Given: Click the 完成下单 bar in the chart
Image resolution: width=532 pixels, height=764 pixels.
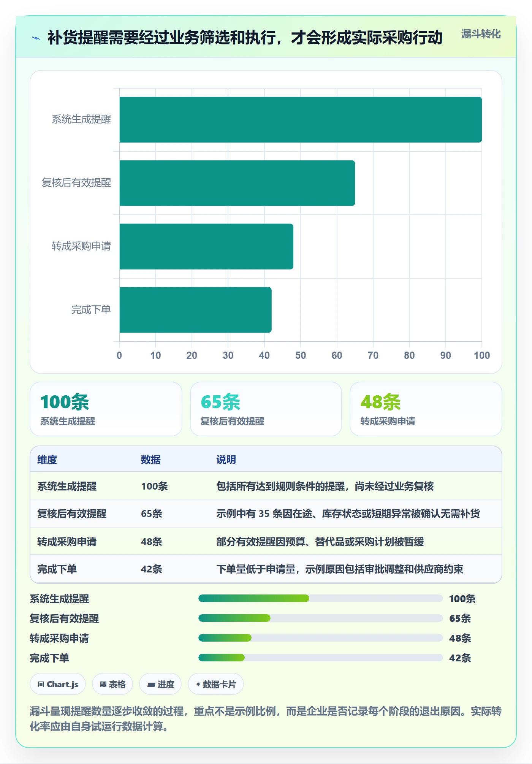Looking at the screenshot, I should 195,310.
